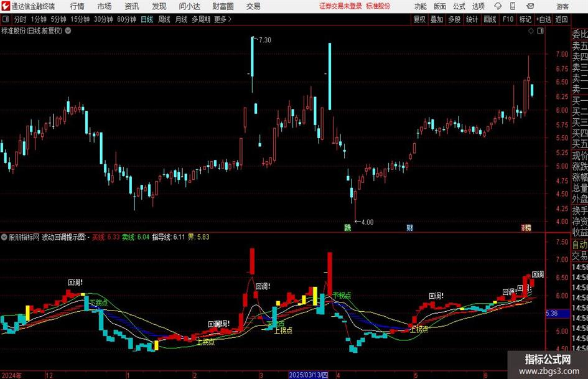
Task: Switch to the 周线 weekly period
Action: point(164,19)
